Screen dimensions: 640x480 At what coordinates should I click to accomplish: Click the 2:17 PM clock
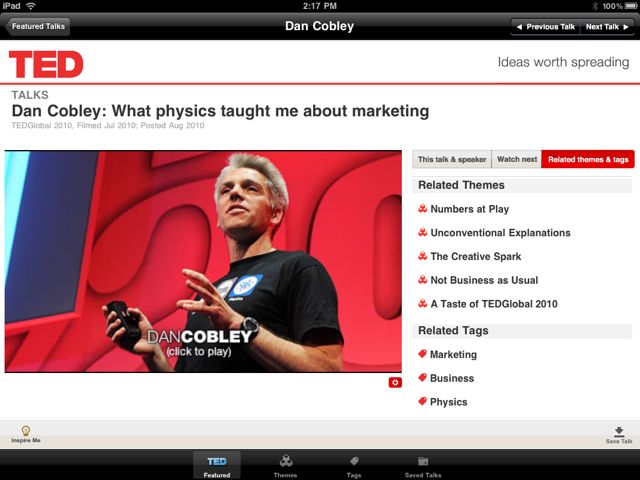[320, 6]
